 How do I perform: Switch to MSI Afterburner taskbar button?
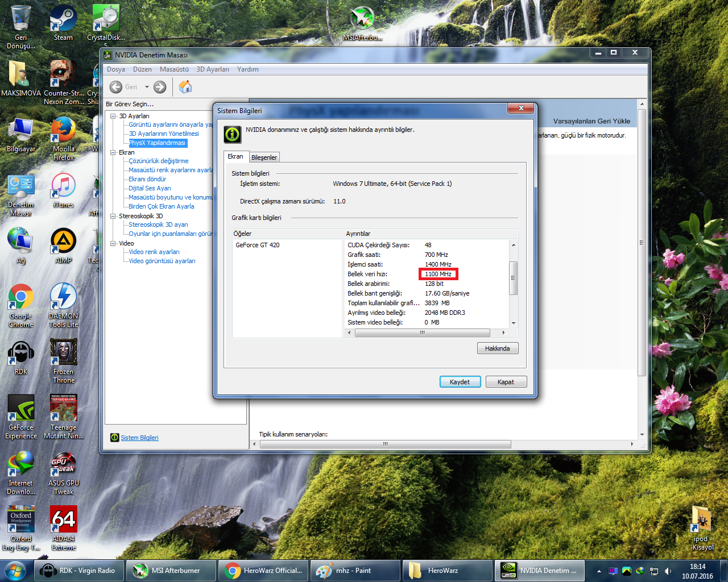[x=171, y=571]
